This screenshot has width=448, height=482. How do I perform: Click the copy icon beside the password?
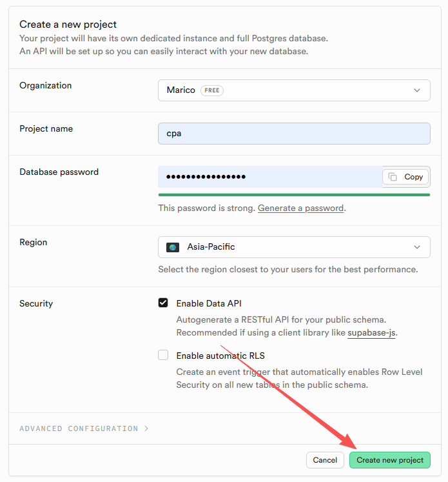[393, 177]
